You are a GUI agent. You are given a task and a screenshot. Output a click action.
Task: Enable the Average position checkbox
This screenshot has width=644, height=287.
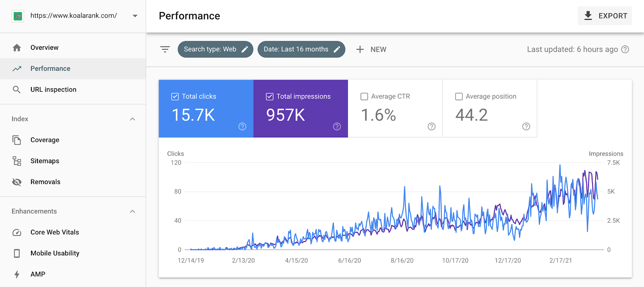459,96
